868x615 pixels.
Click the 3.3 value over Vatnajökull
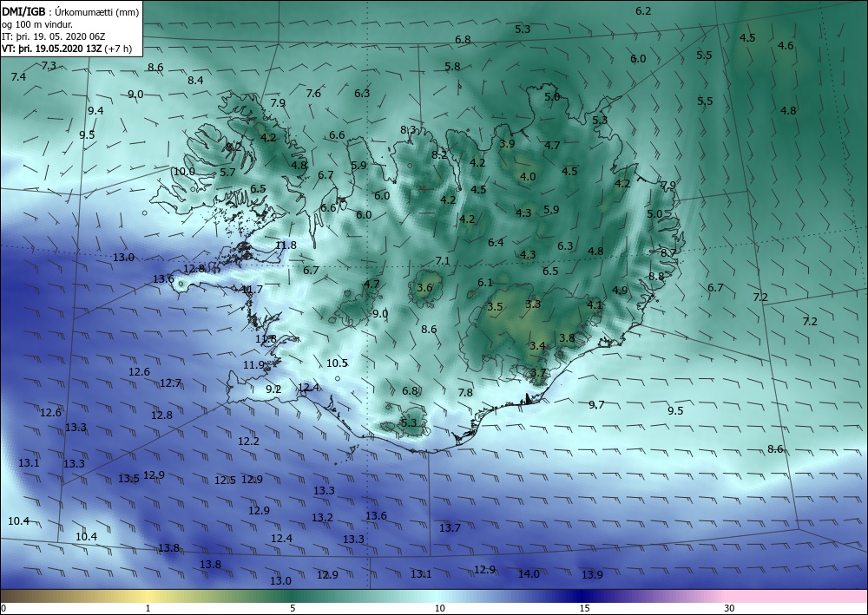[x=533, y=304]
